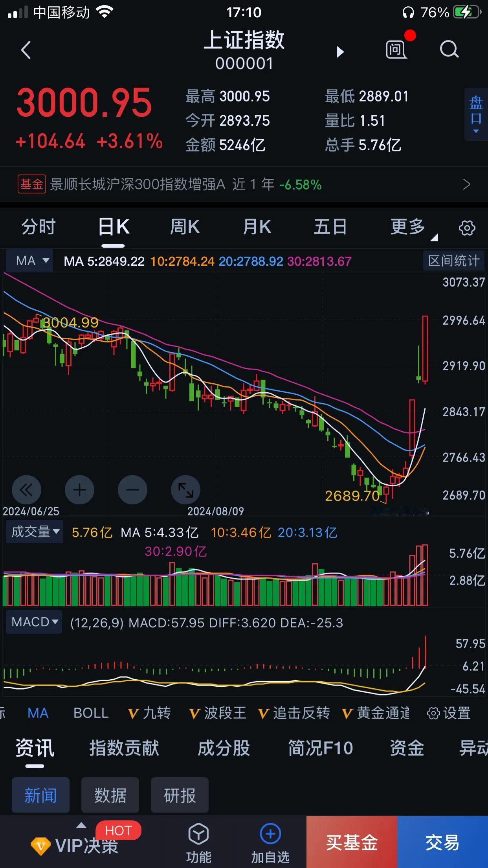The width and height of the screenshot is (488, 868).
Task: Open 景顺长城沪深300指数增强A fund link
Action: coord(138,184)
